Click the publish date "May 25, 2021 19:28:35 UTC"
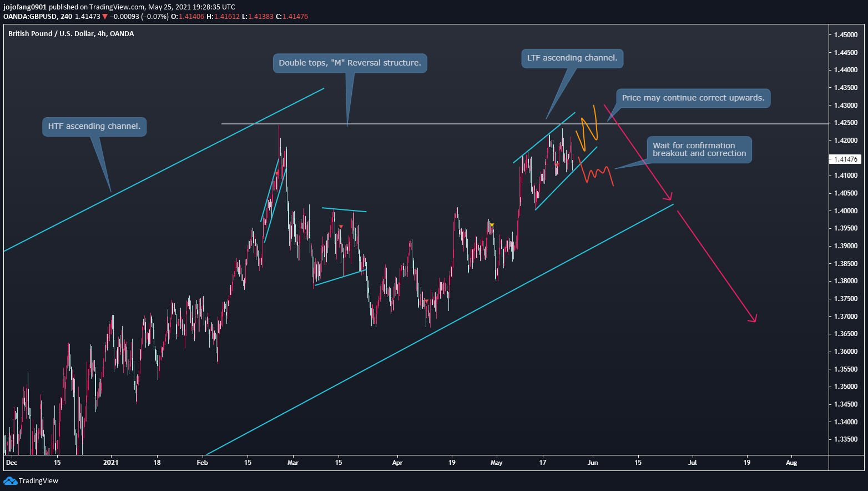This screenshot has height=491, width=868. point(191,7)
